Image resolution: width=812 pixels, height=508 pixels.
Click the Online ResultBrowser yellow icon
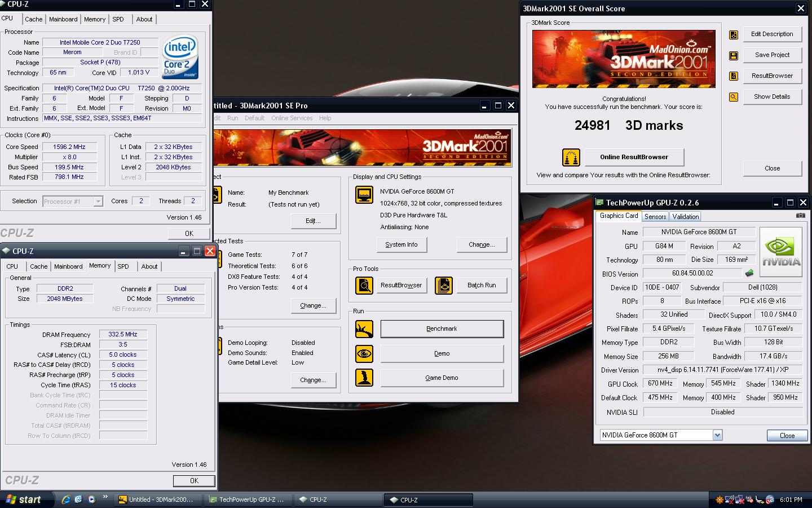pos(571,157)
